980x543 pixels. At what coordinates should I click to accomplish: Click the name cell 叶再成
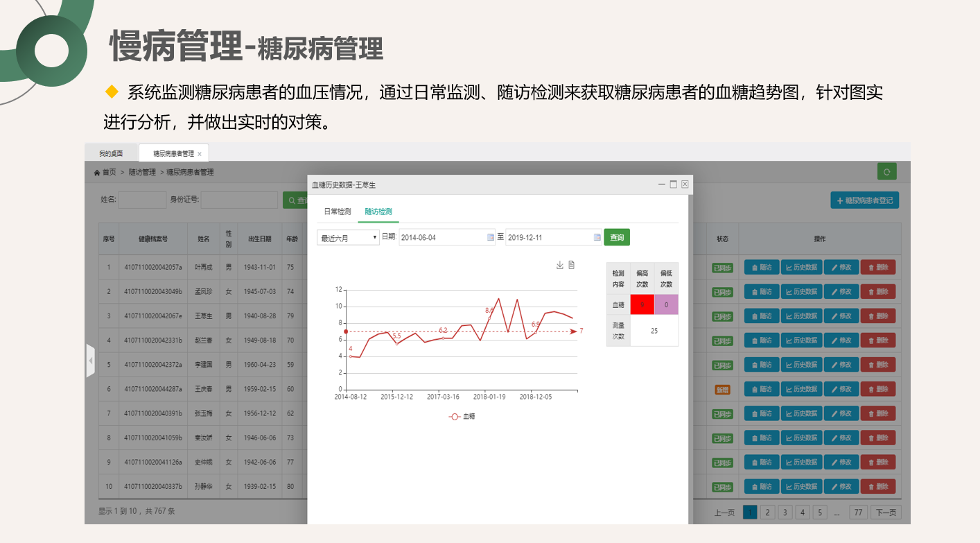point(203,267)
